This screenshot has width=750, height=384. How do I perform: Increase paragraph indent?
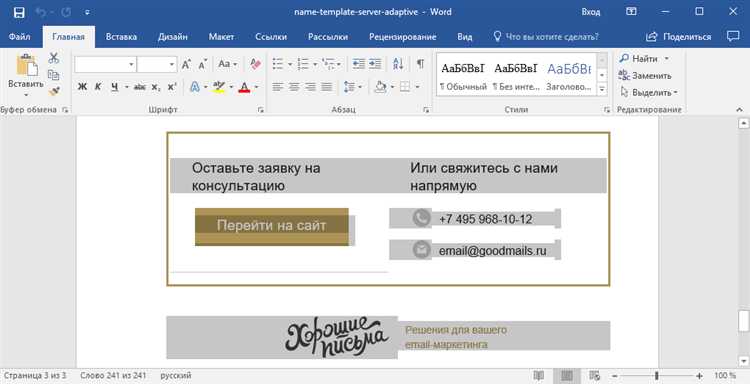pos(375,64)
